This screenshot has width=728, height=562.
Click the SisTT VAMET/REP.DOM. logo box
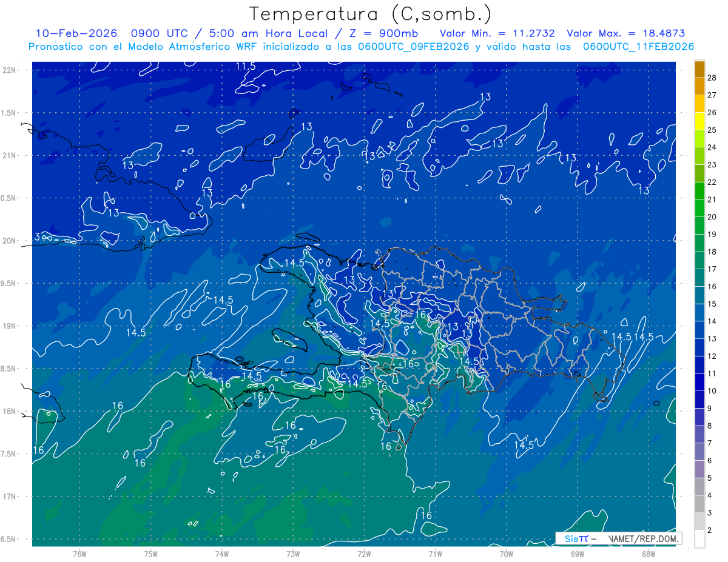(618, 538)
